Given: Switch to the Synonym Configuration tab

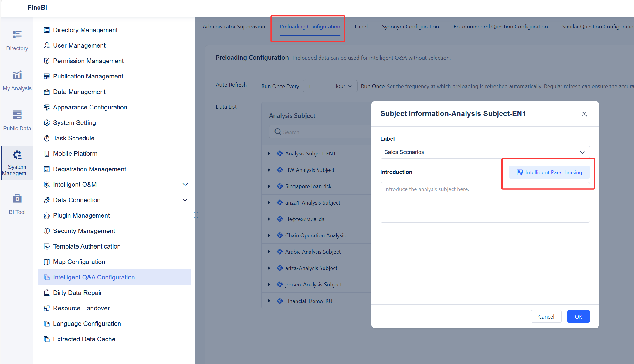Looking at the screenshot, I should tap(410, 26).
